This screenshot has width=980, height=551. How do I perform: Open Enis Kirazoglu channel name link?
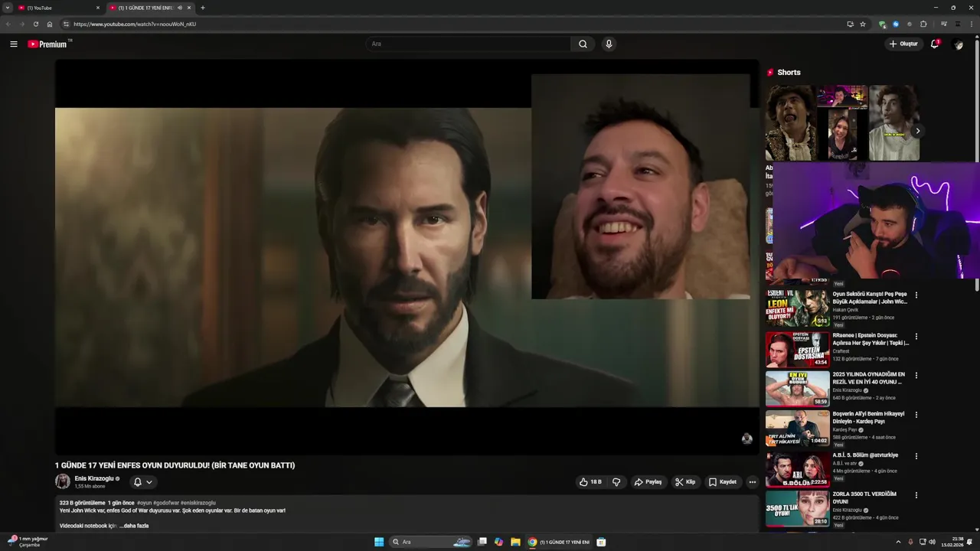(x=94, y=478)
